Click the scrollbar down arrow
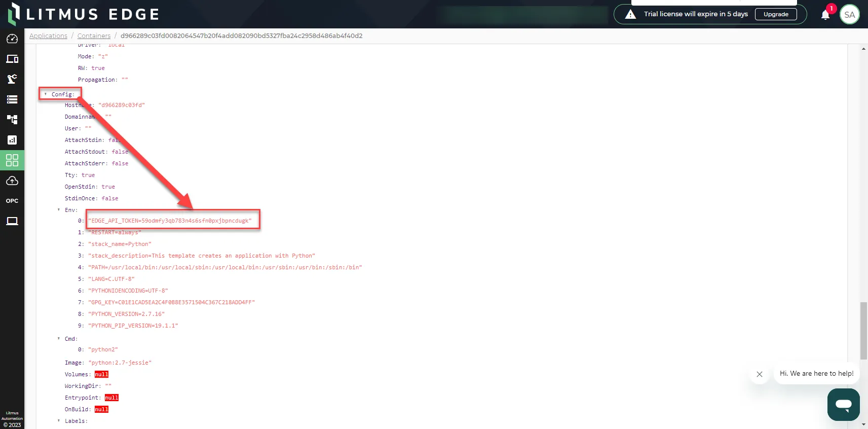This screenshot has width=868, height=429. 863,424
